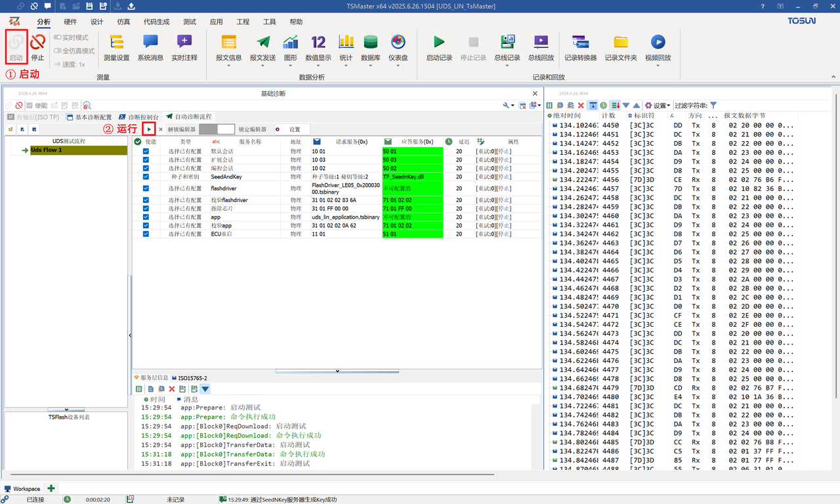This screenshot has height=504, width=840.
Task: Open the 记录转换器 log converter
Action: coord(580,46)
